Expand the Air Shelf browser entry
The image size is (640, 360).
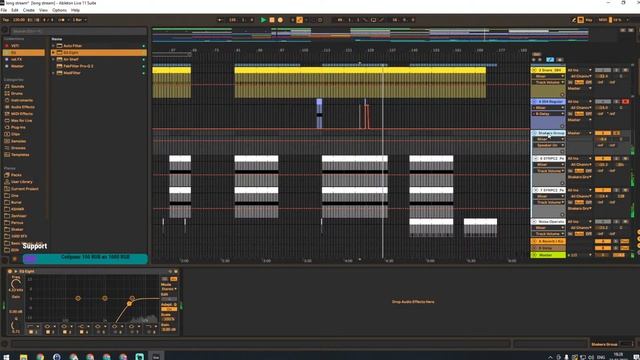(x=53, y=60)
